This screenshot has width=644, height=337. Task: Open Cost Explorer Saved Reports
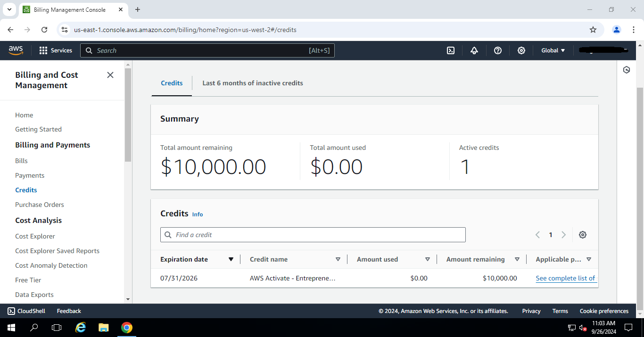[57, 251]
